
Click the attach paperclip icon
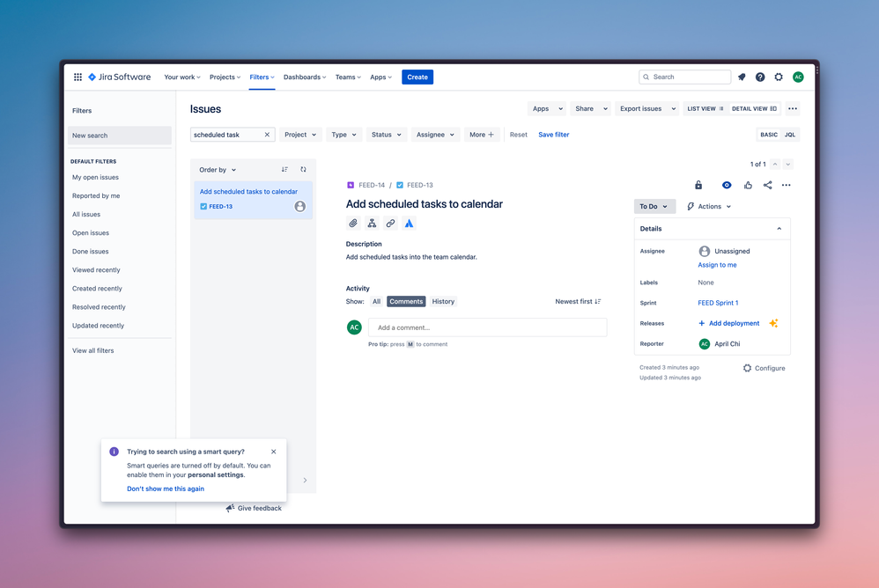click(353, 224)
